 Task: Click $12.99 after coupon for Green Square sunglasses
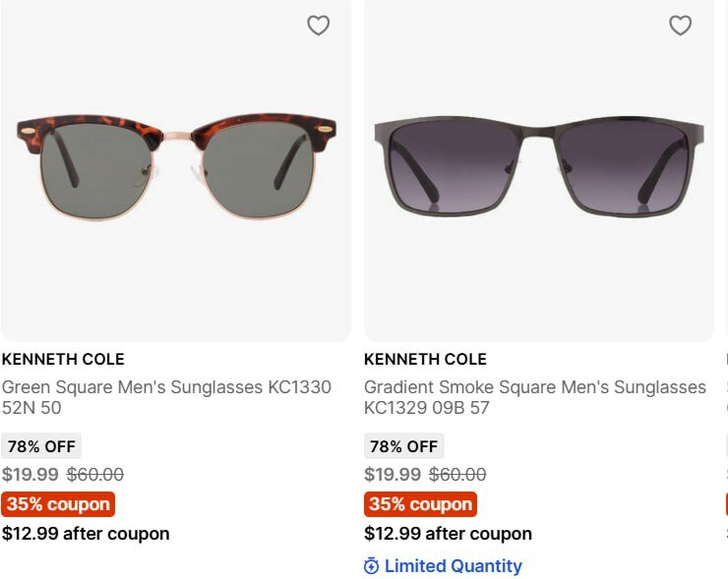(86, 534)
